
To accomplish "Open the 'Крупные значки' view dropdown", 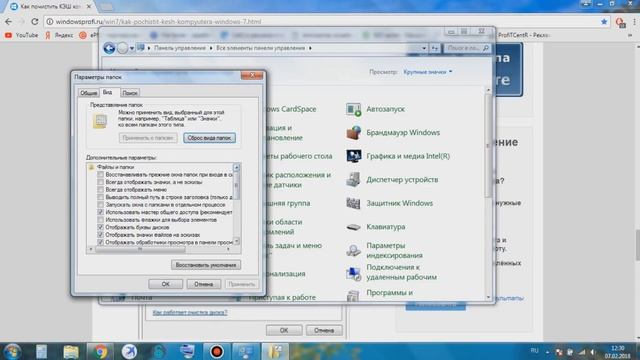I will tap(428, 72).
